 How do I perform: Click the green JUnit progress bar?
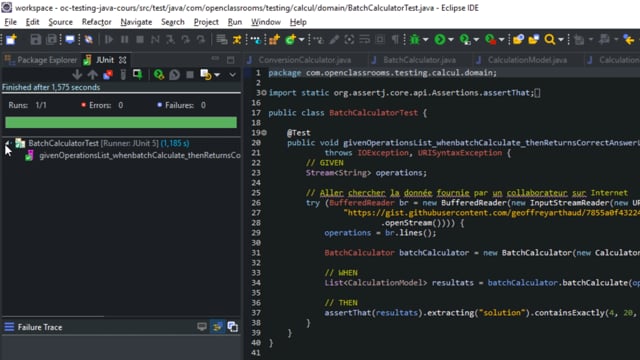[121, 122]
